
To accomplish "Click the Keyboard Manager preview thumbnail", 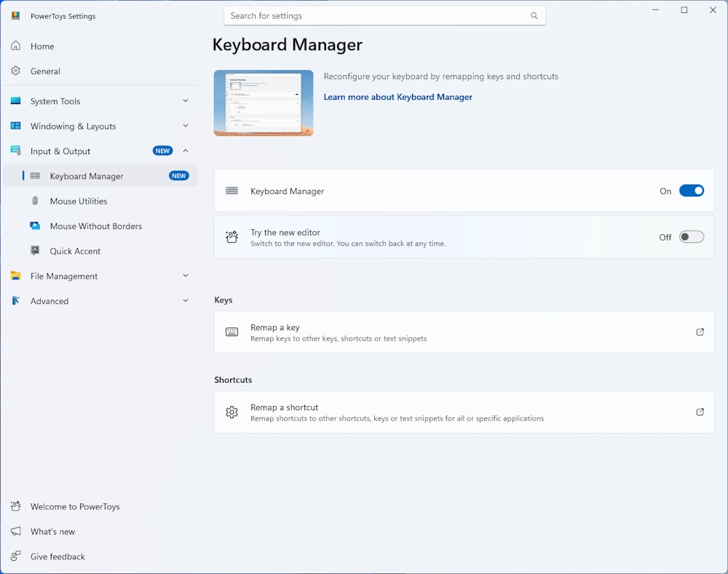I will (264, 103).
